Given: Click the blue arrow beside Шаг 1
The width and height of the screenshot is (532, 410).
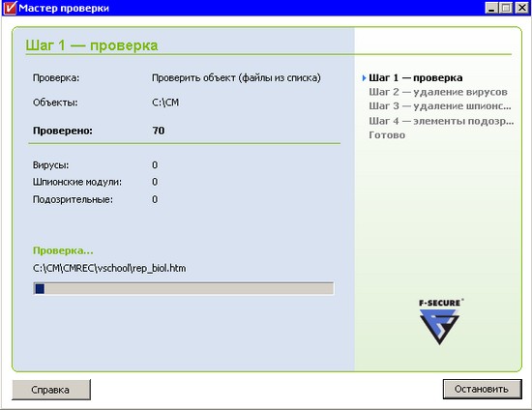Looking at the screenshot, I should pos(364,78).
